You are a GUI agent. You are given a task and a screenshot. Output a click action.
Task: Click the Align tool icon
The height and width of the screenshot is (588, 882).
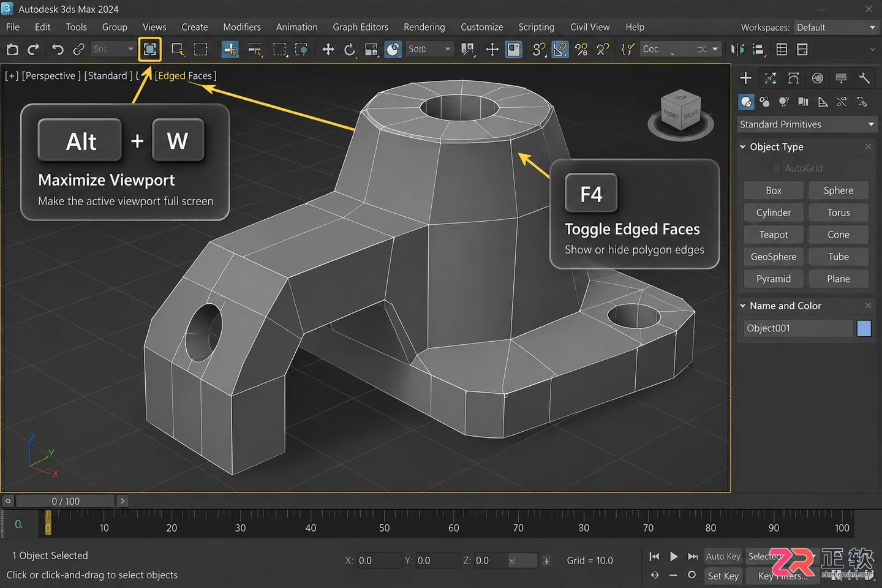758,50
